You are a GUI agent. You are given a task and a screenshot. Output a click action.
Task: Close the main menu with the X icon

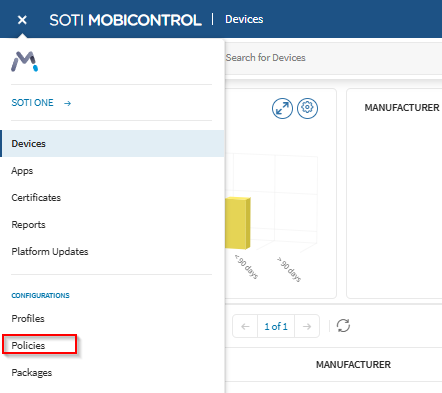click(x=22, y=20)
